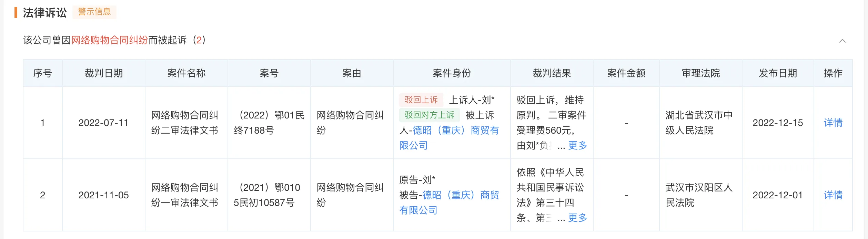Click the 案件金额 column header
This screenshot has height=239, width=868.
[x=626, y=73]
